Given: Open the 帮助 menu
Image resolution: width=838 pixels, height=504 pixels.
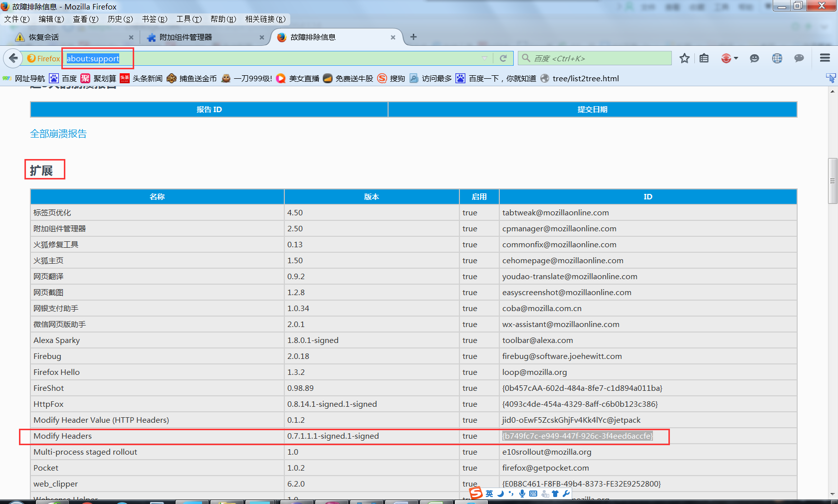Looking at the screenshot, I should 223,19.
